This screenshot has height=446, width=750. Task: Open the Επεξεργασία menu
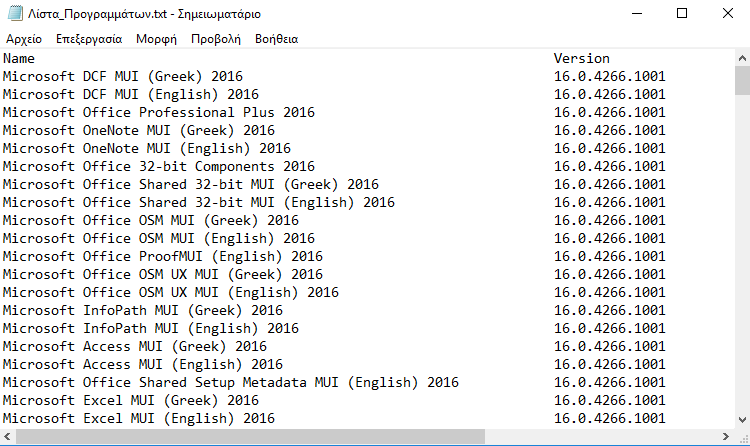(x=89, y=39)
